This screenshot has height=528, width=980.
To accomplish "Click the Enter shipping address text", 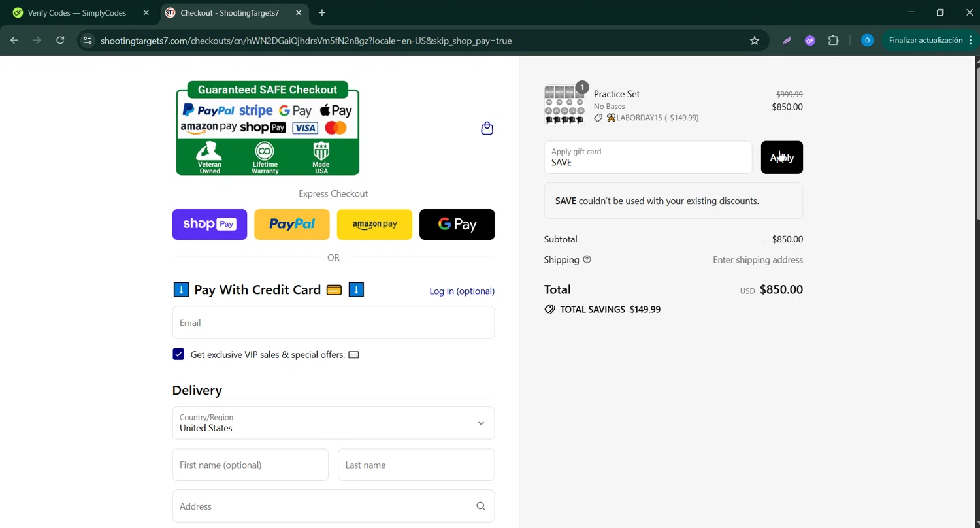I will pos(758,259).
